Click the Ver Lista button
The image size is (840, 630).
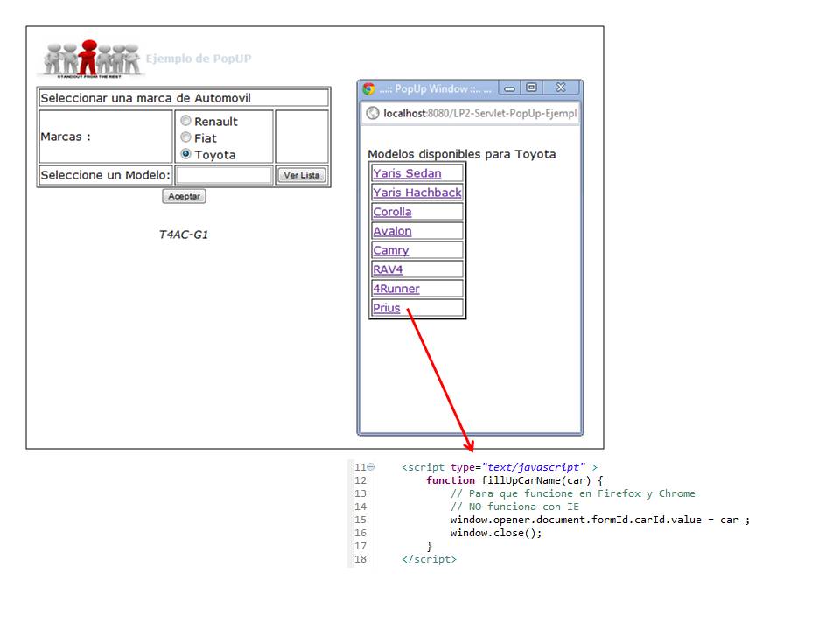point(302,175)
